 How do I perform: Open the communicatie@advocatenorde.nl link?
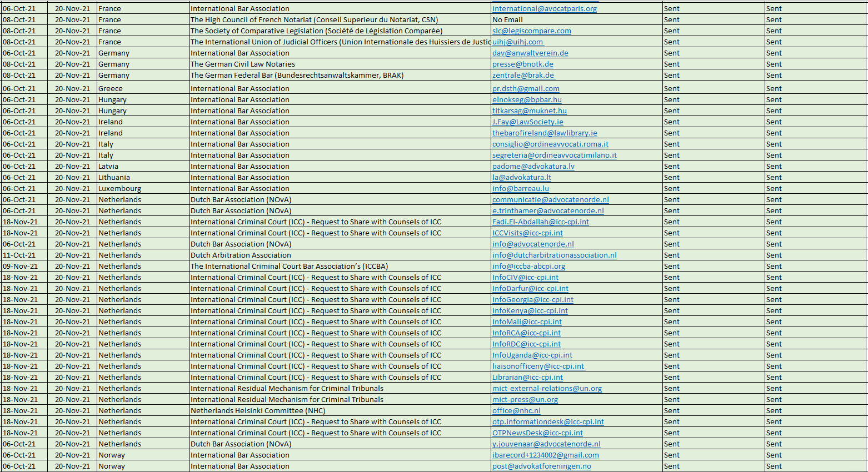tap(551, 200)
